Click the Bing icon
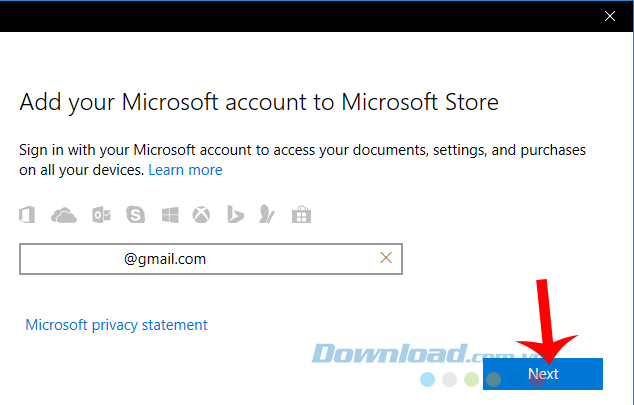Screen dimensions: 634x405 [x=235, y=215]
